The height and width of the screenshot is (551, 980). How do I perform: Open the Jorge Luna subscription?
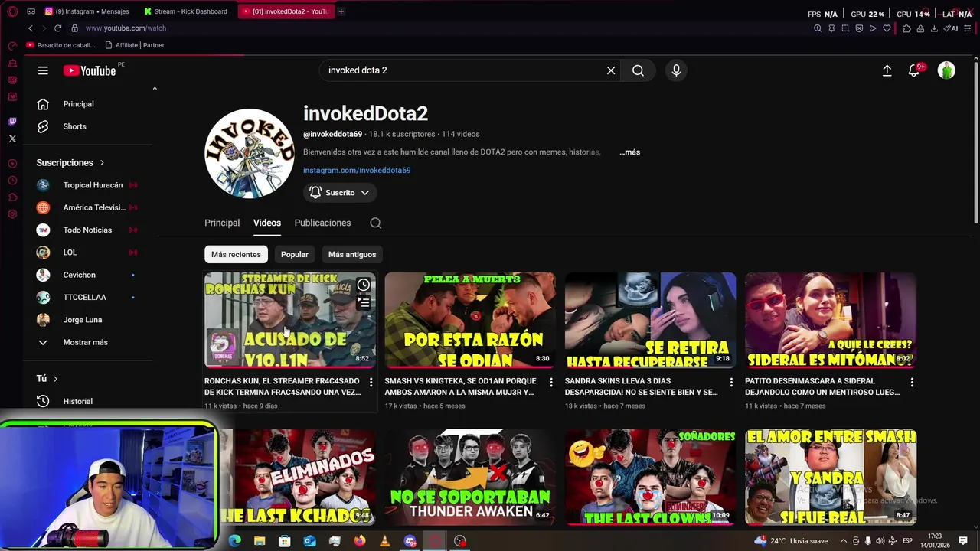[x=88, y=320]
